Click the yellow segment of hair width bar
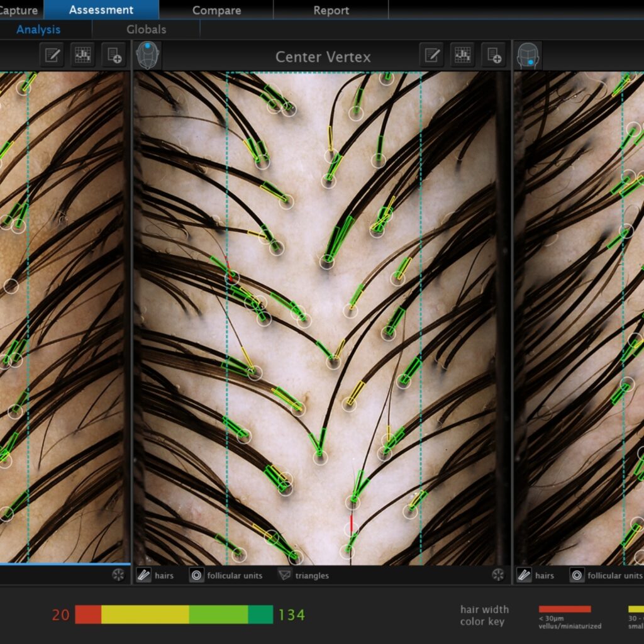This screenshot has height=644, width=644. pos(145,614)
